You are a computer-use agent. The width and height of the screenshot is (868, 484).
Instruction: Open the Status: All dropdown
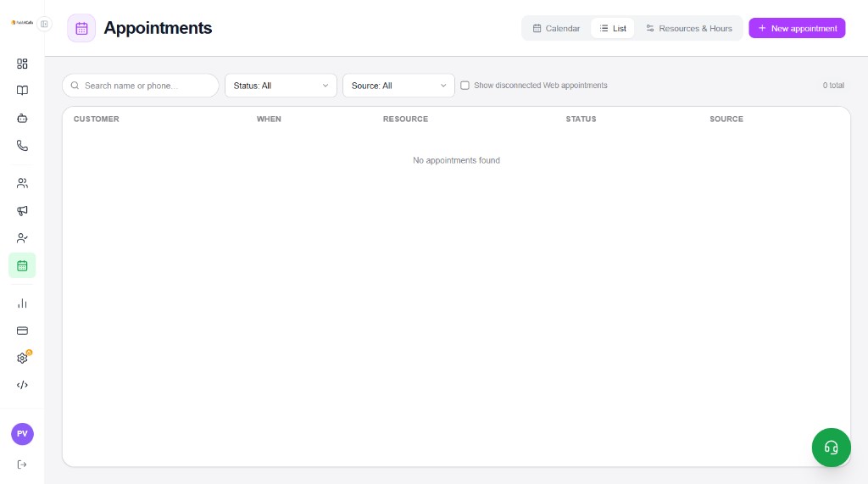tap(281, 86)
